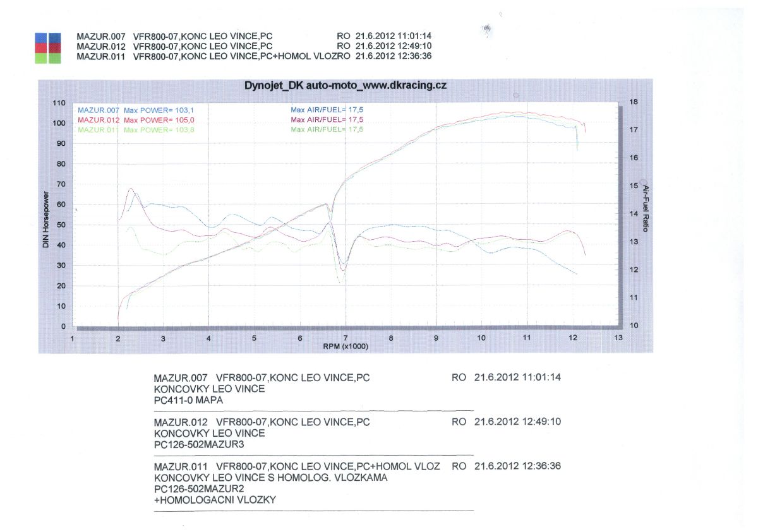Select the PC126-502MAZUR2 map name
Screen dimensions: 758x532
click(199, 489)
